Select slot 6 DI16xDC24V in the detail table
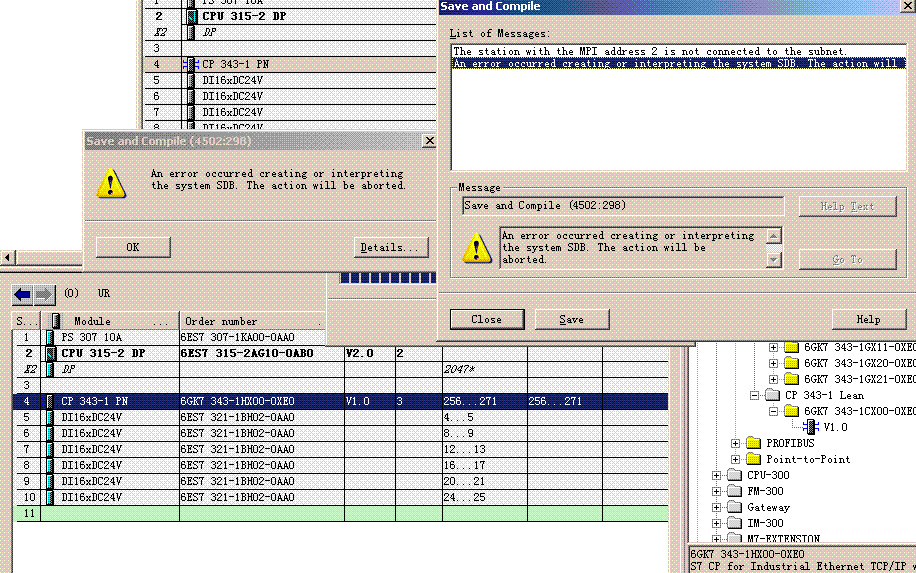Viewport: 916px width, 573px height. 341,433
